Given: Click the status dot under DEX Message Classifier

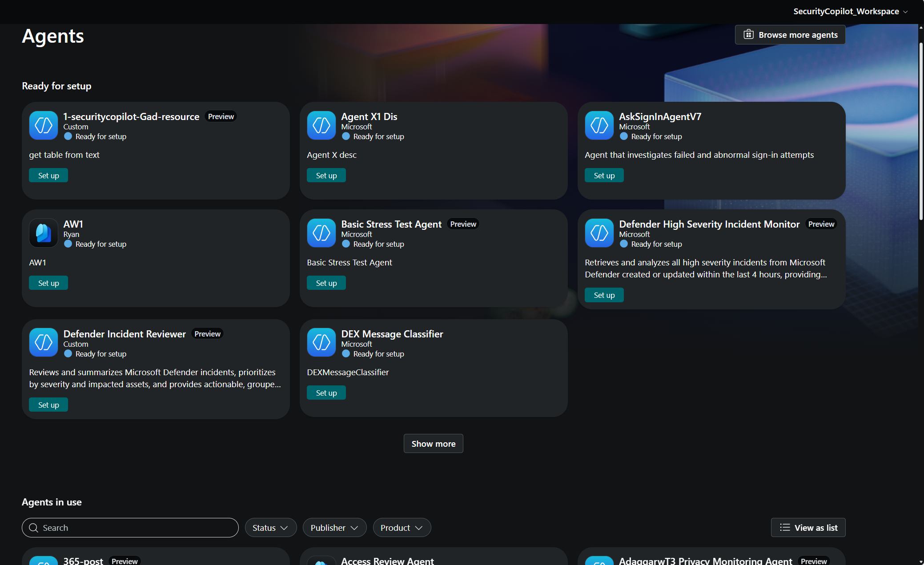Looking at the screenshot, I should click(346, 354).
